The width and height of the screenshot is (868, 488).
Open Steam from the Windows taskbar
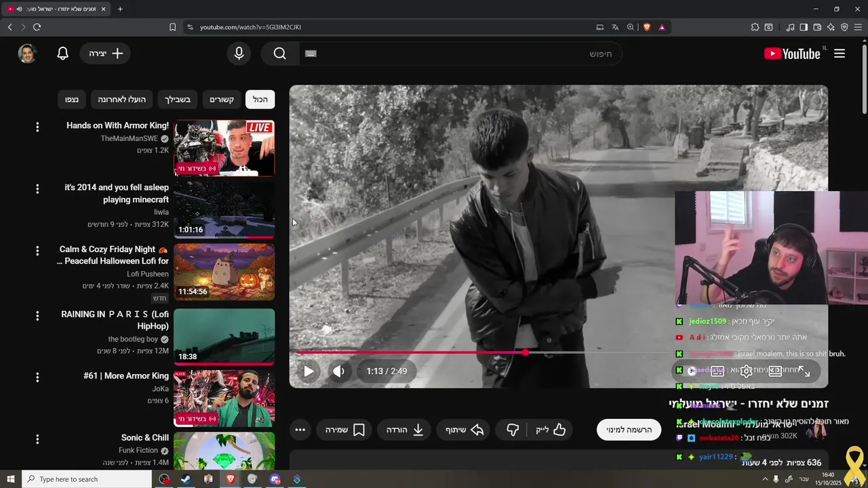click(x=185, y=479)
